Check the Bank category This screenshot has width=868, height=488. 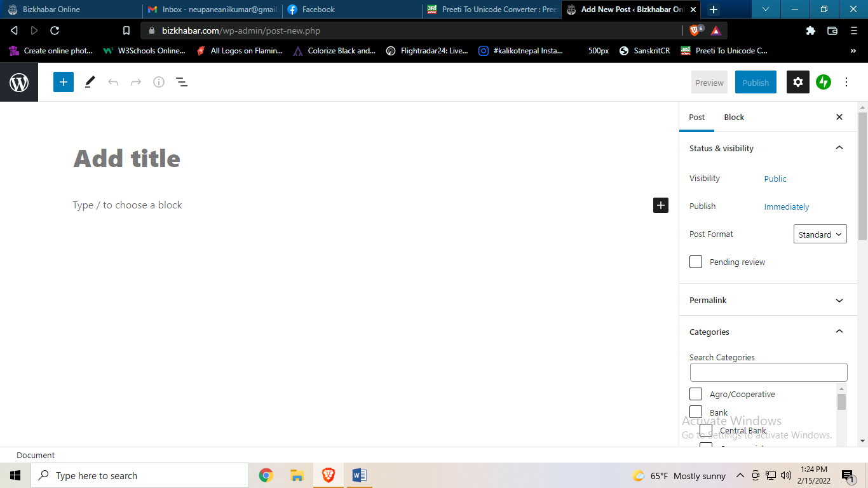696,412
